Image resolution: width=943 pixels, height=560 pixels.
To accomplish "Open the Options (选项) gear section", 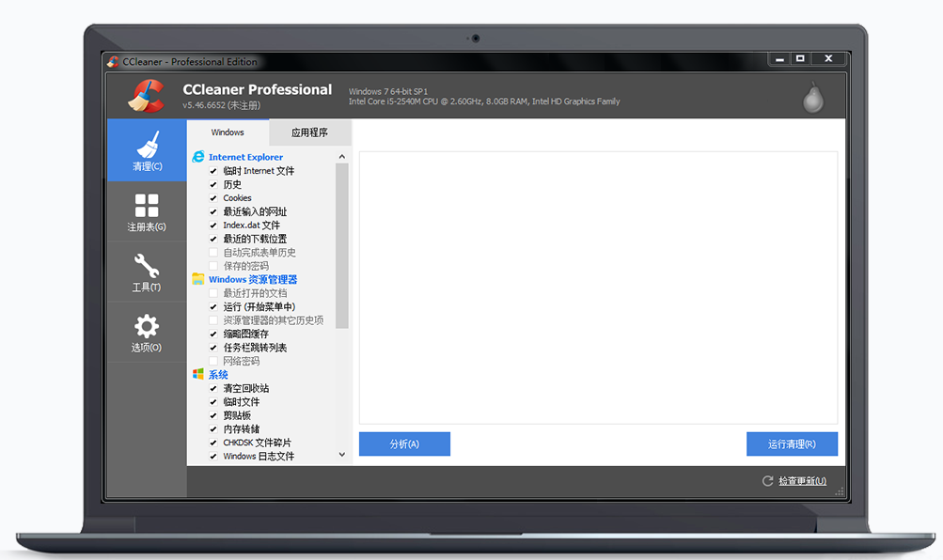I will click(147, 333).
